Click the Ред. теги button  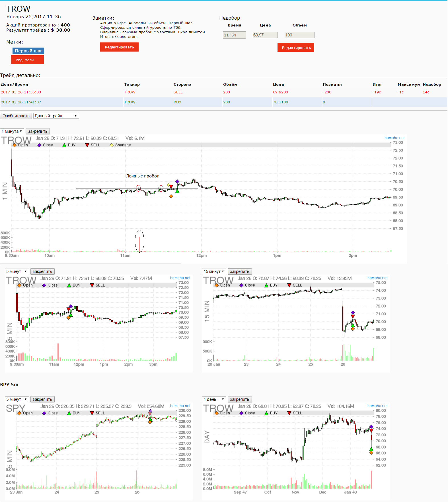tap(27, 60)
